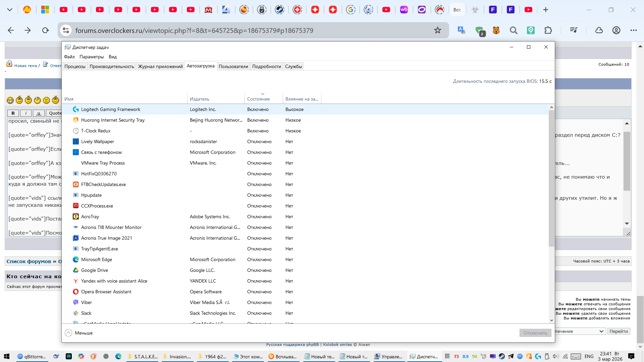Select the Viber startup icon
This screenshot has height=362, width=644.
pos(76,302)
